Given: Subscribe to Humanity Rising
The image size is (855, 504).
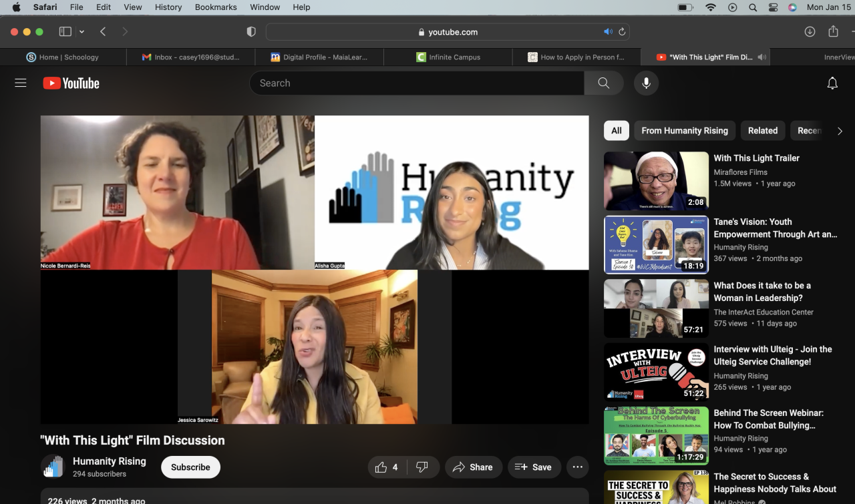Looking at the screenshot, I should [x=190, y=467].
